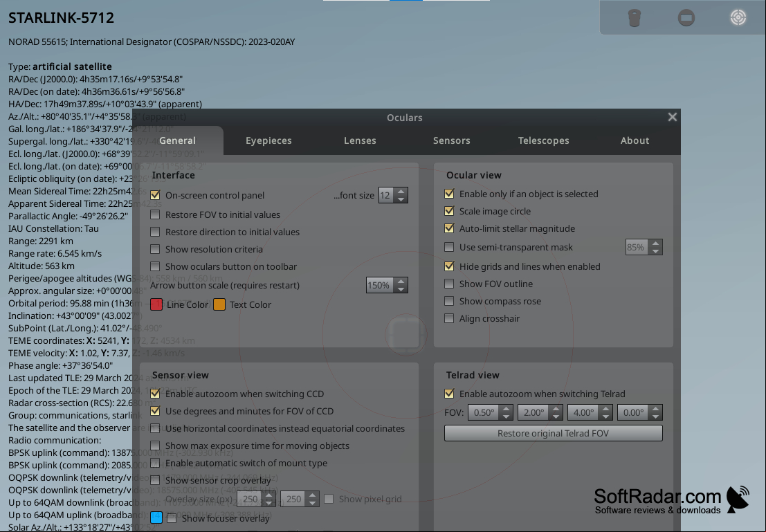
Task: Enable Use semi-transparent mask
Action: pyautogui.click(x=449, y=247)
